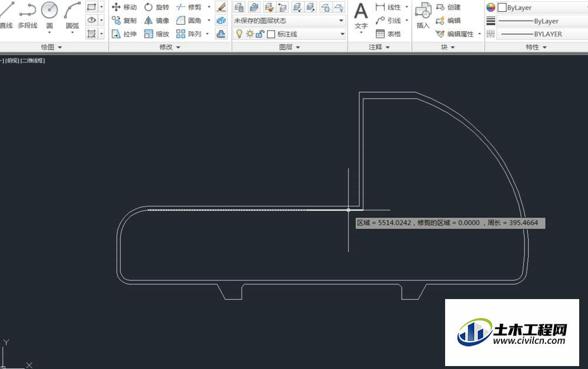Click the second layer-stack icon beside Layer Properties

point(254,6)
